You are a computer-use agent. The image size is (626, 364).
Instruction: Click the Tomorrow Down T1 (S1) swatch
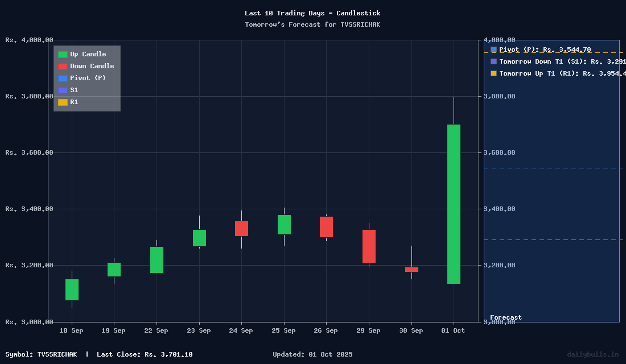tap(493, 61)
